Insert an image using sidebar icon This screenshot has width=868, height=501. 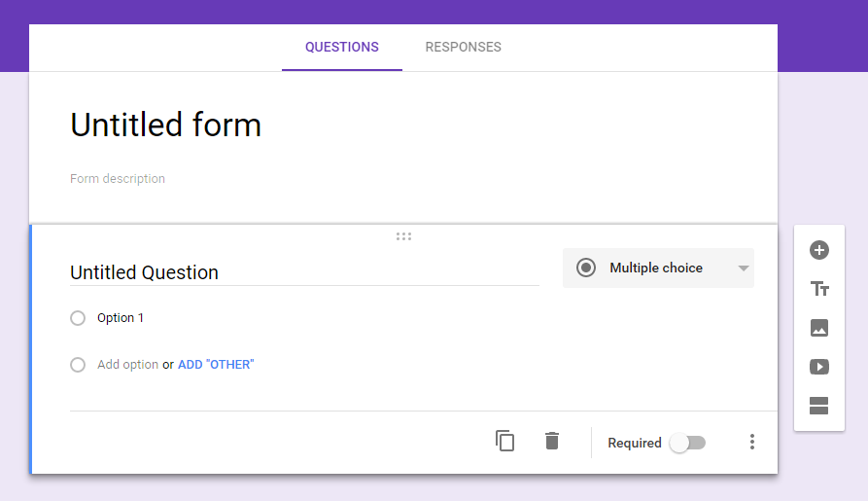(818, 328)
